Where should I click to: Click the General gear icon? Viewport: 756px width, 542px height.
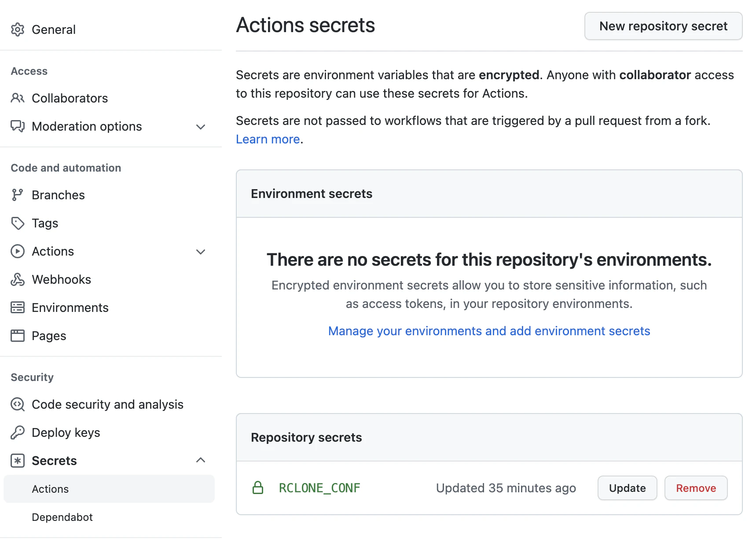click(18, 29)
